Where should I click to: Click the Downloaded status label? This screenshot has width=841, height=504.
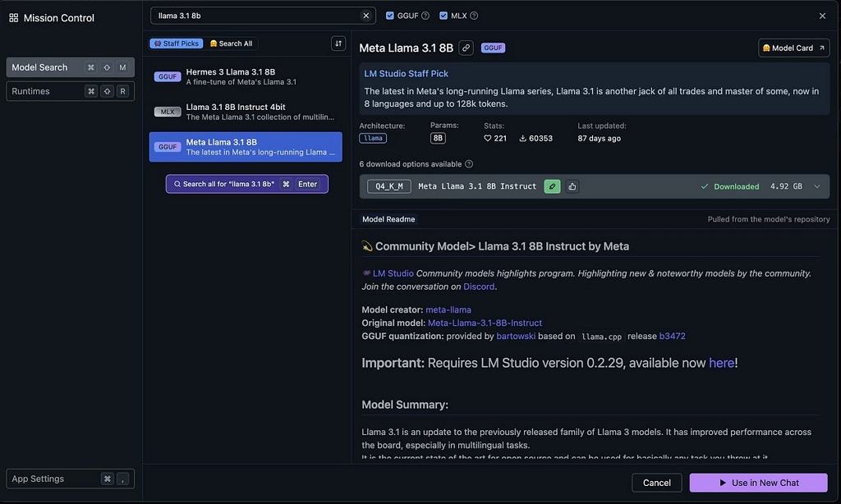[730, 186]
